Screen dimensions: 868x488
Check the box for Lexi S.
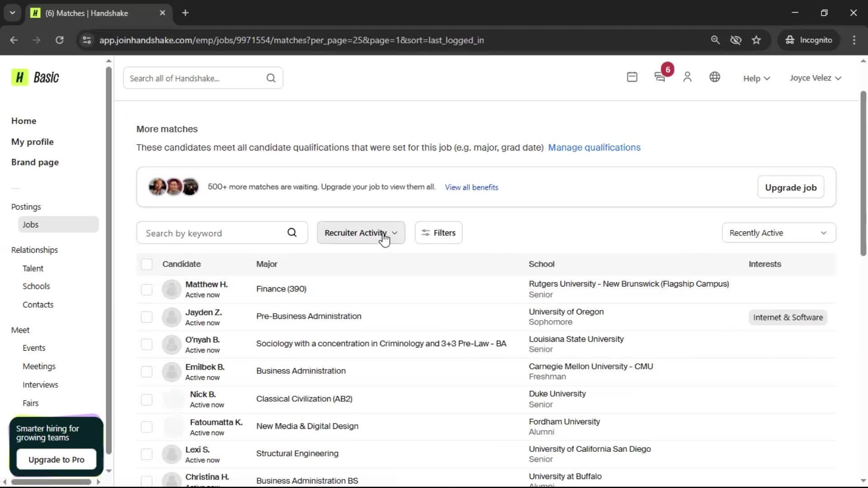[146, 454]
